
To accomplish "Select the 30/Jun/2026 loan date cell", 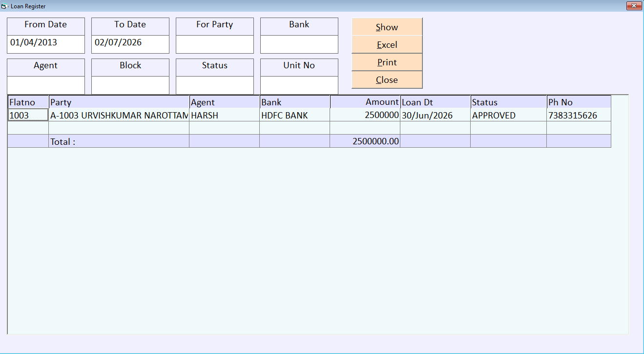I will tap(436, 115).
